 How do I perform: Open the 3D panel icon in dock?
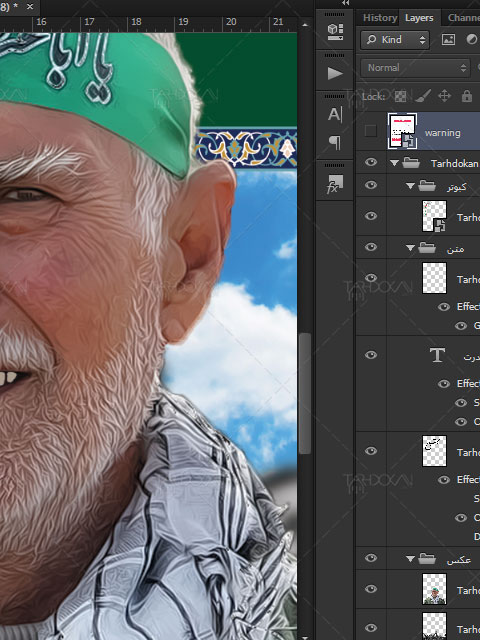(x=335, y=31)
